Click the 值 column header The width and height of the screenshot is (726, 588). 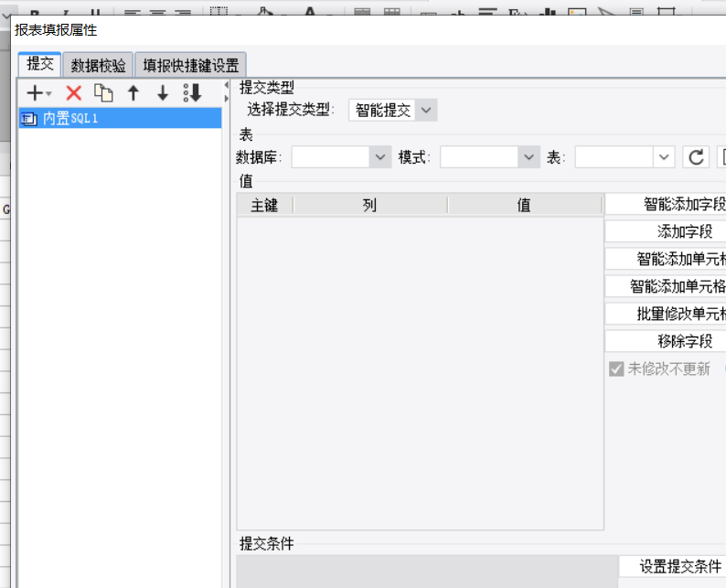525,205
